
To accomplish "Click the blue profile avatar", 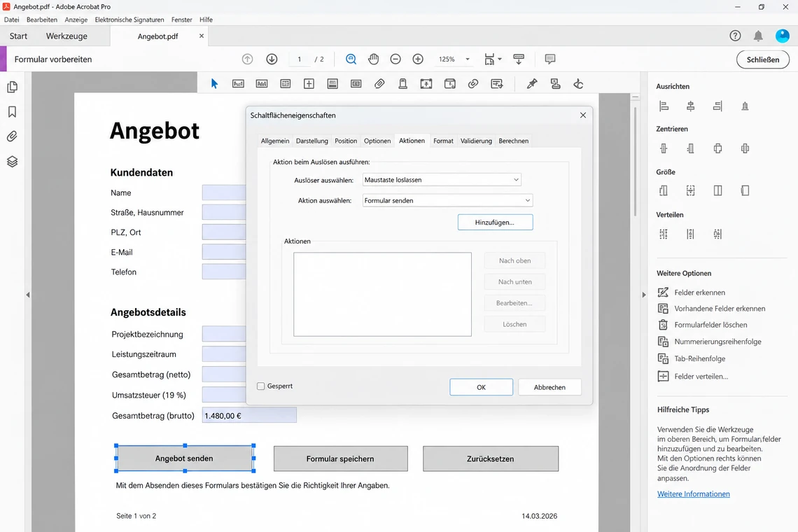I will pyautogui.click(x=782, y=36).
